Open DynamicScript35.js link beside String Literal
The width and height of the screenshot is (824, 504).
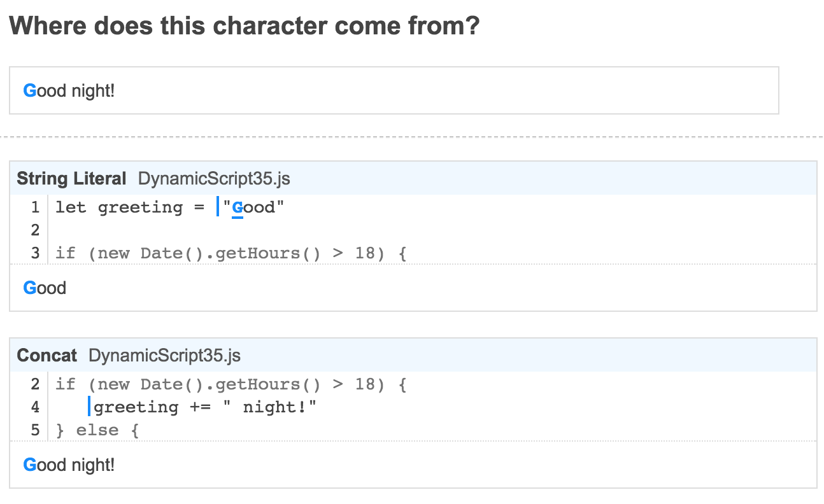point(214,178)
